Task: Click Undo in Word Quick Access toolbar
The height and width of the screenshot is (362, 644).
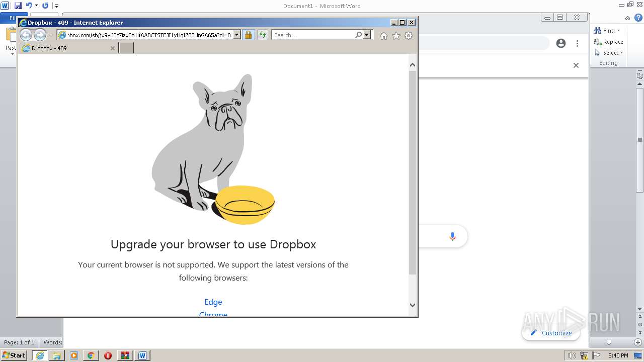Action: tap(29, 6)
